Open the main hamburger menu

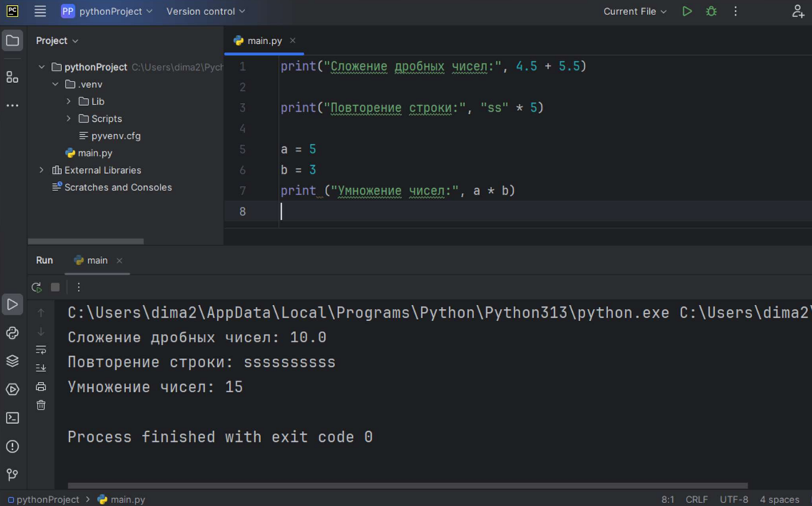click(x=40, y=11)
